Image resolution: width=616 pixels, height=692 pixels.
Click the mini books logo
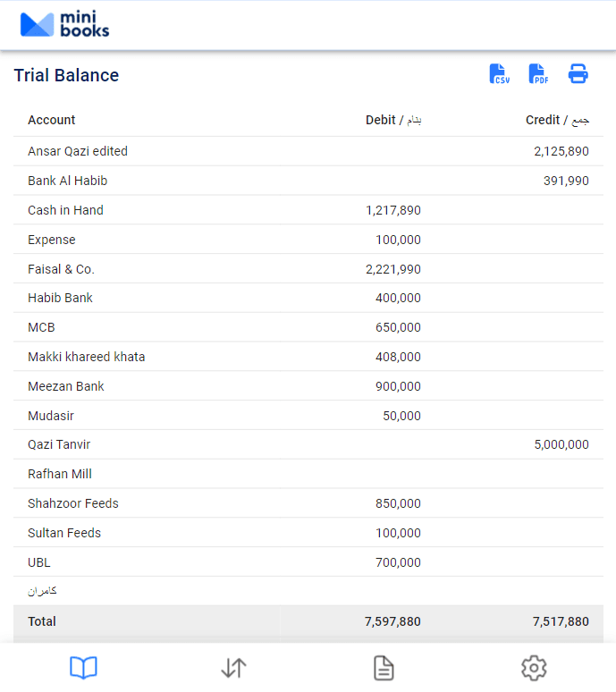(x=65, y=25)
